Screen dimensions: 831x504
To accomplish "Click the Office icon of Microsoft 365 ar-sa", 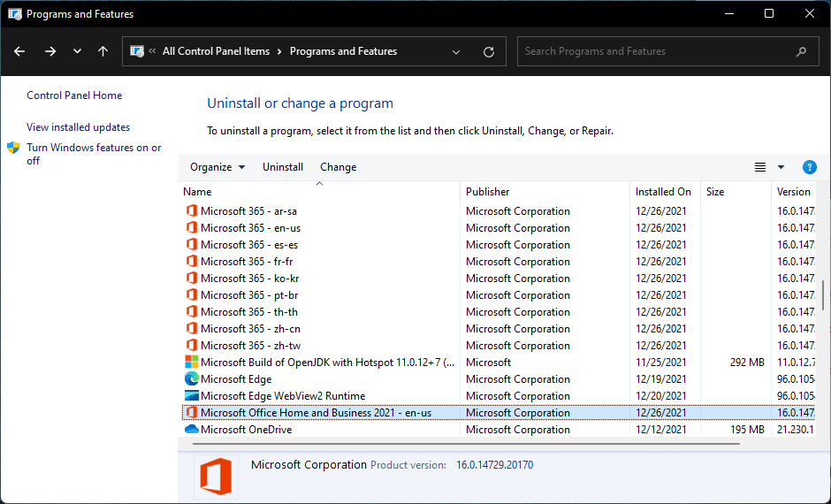I will (191, 211).
